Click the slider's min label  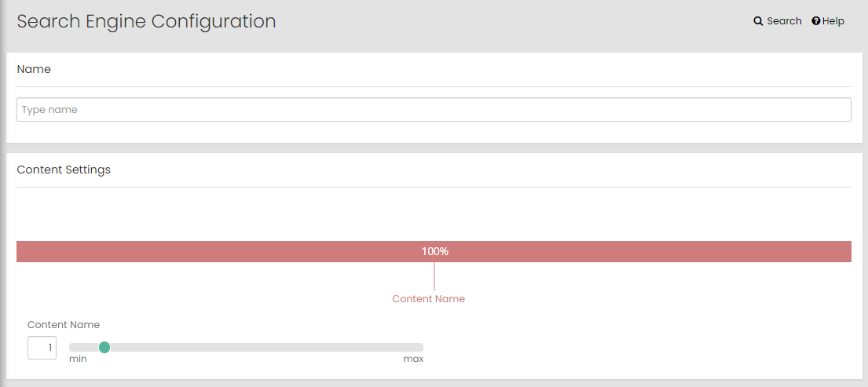[78, 359]
